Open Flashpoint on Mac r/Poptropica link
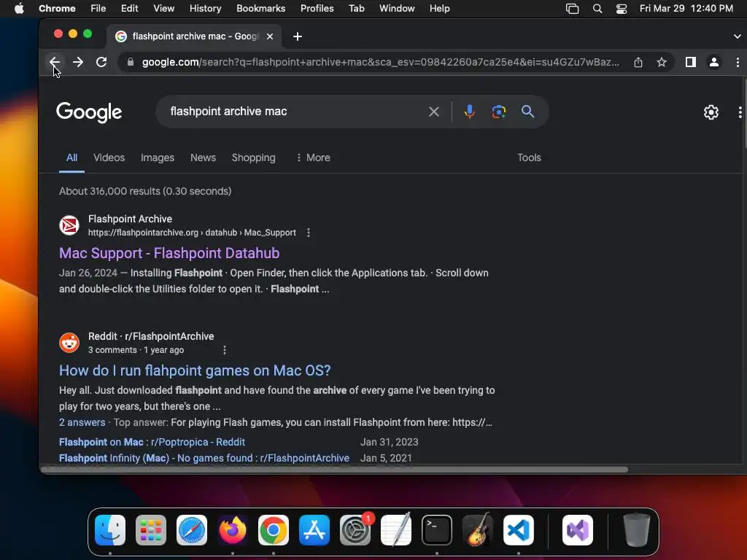Viewport: 747px width, 560px height. (152, 442)
